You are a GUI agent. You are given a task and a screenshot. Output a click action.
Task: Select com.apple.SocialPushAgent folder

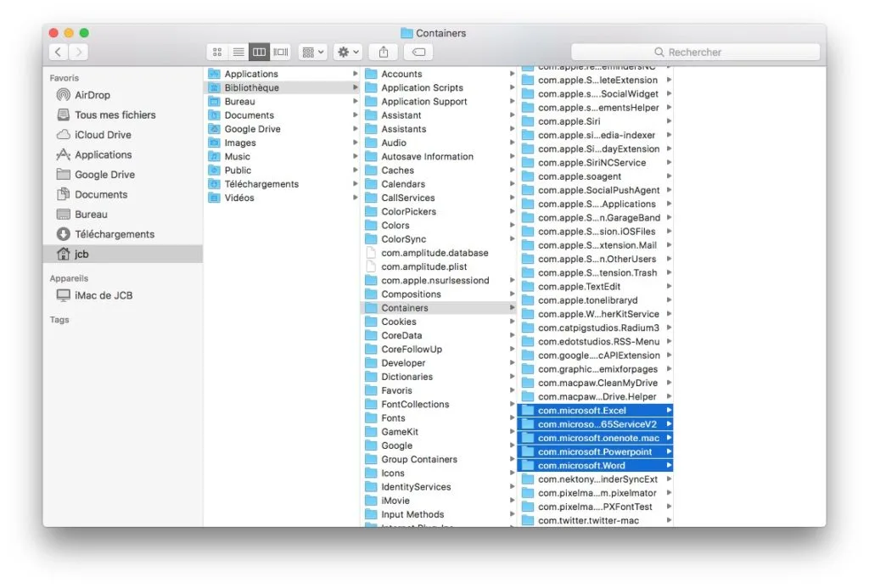(x=596, y=191)
